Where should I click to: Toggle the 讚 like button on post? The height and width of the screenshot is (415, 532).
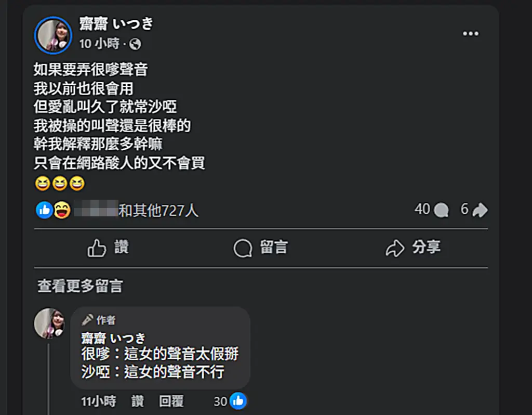(x=108, y=248)
